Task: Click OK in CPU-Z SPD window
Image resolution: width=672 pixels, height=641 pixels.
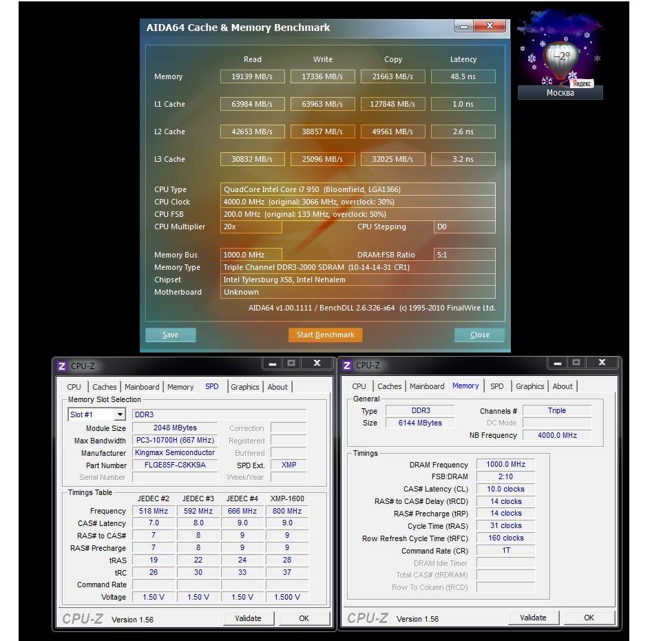Action: tap(304, 618)
